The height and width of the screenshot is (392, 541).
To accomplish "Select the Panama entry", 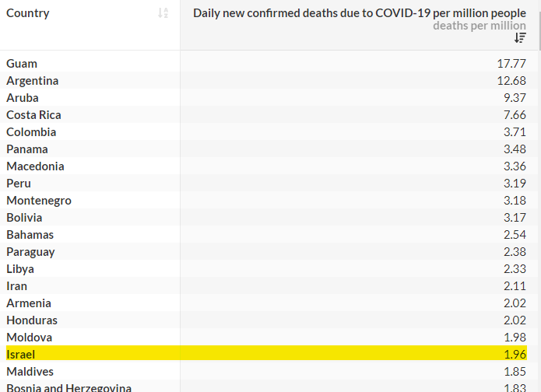I will pos(27,149).
